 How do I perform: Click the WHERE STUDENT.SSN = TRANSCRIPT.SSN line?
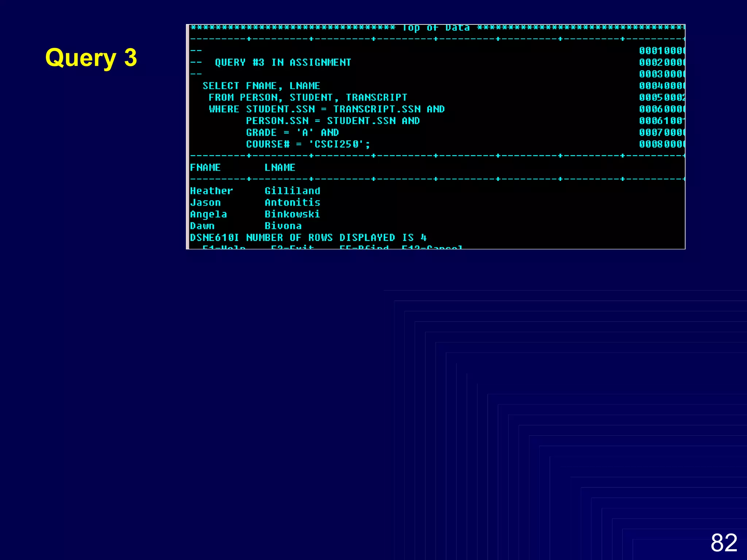click(326, 109)
